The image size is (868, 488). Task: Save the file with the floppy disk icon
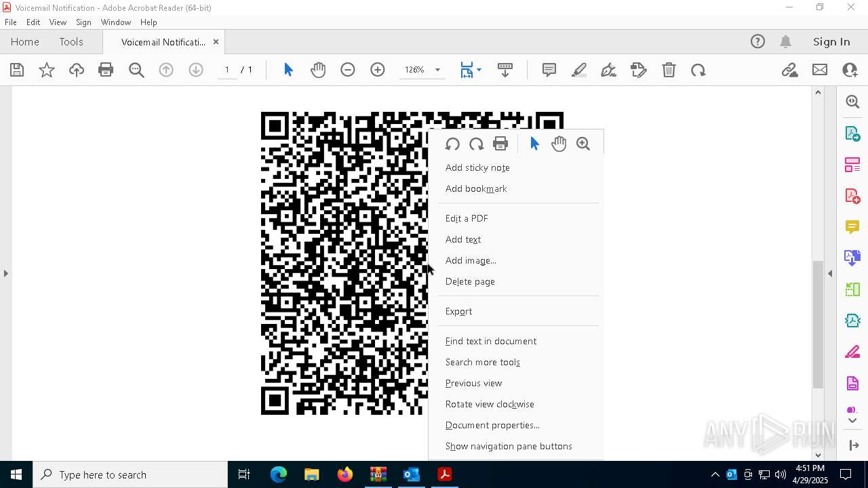point(17,70)
